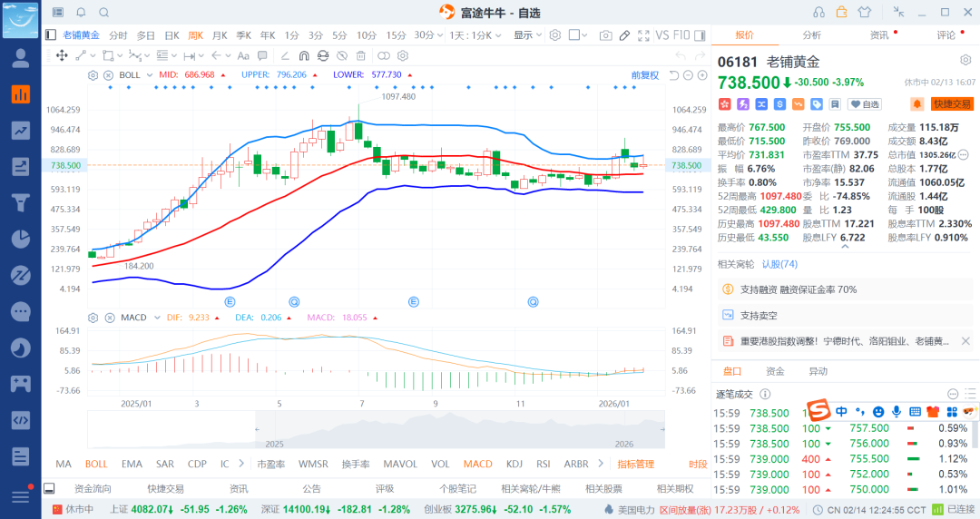The height and width of the screenshot is (519, 980).
Task: Click the VS compare button
Action: (662, 35)
